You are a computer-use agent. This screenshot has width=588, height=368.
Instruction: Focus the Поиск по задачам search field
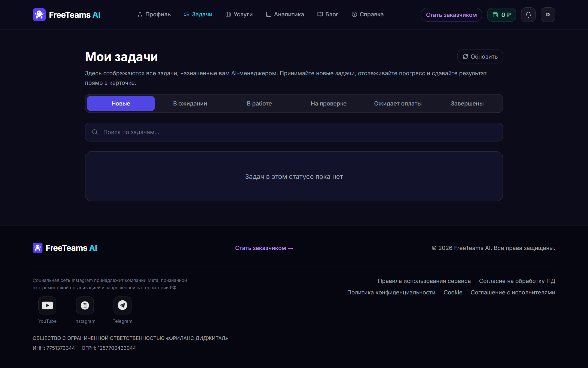point(294,132)
